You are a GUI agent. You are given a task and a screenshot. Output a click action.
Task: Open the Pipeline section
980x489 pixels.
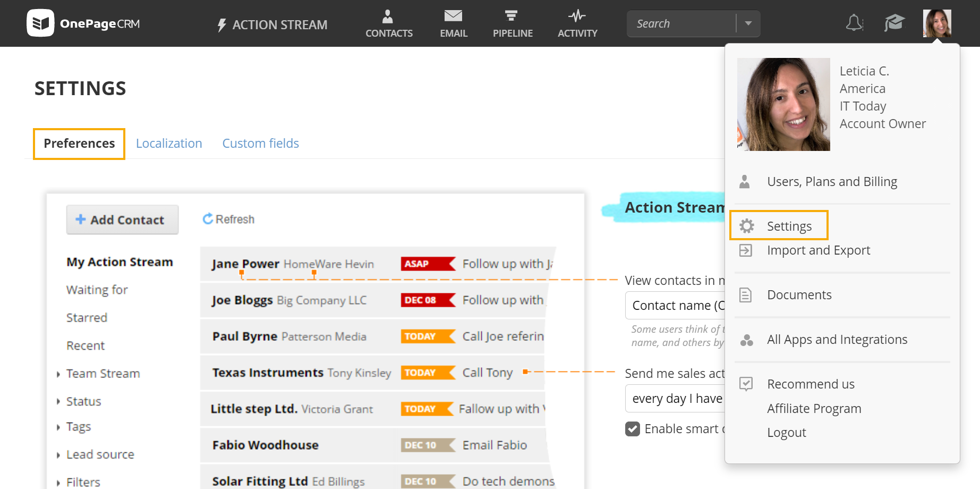(513, 23)
